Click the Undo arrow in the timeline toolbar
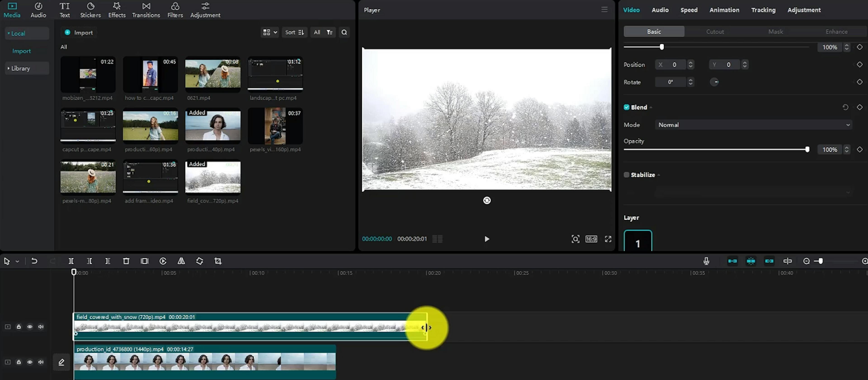 34,261
